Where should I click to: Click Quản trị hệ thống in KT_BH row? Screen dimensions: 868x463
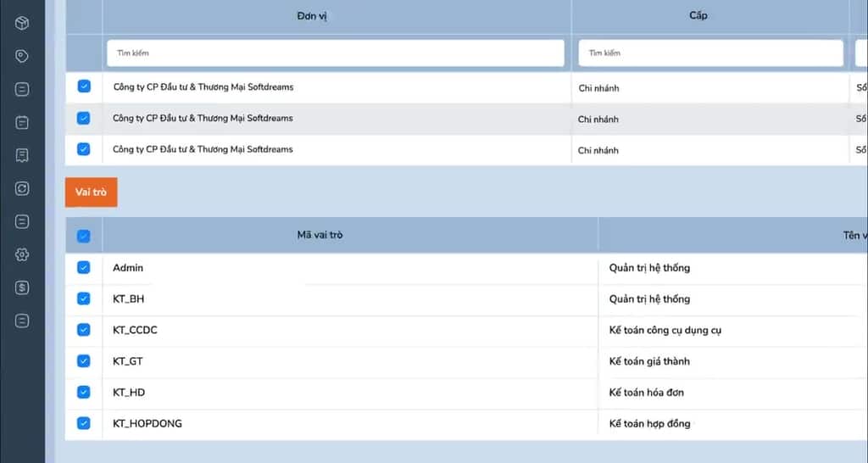point(649,299)
